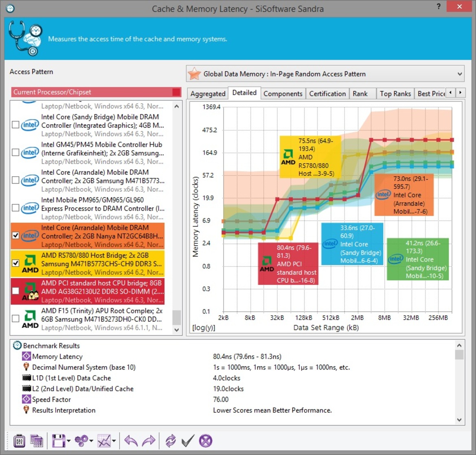Tick the Intel Mobile PM965/GM965/GL960 checkbox
Screen dimensions: 476x455
pos(15,208)
